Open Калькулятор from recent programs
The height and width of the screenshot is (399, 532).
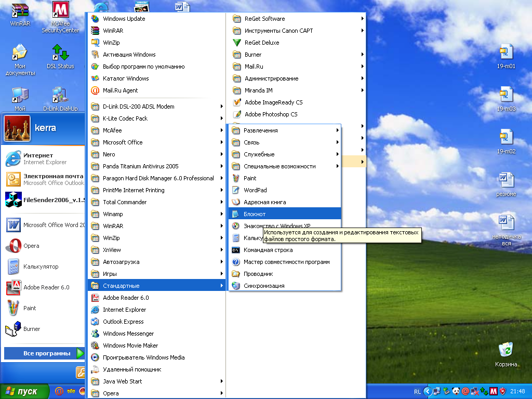coord(44,267)
